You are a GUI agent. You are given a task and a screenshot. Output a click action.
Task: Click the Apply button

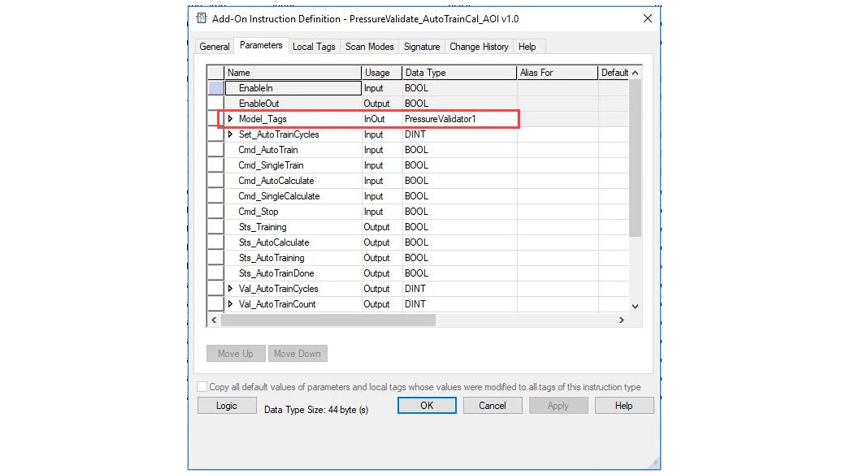[x=558, y=406]
